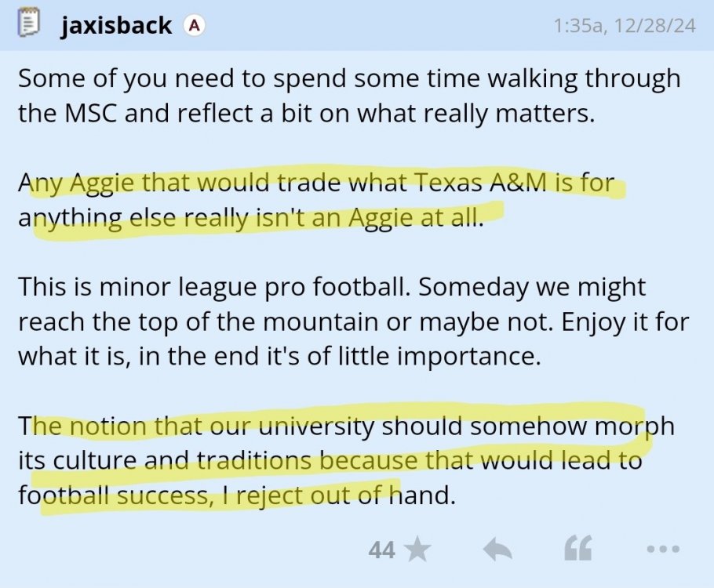Star this post
Screen dimensions: 714x588
[x=418, y=550]
